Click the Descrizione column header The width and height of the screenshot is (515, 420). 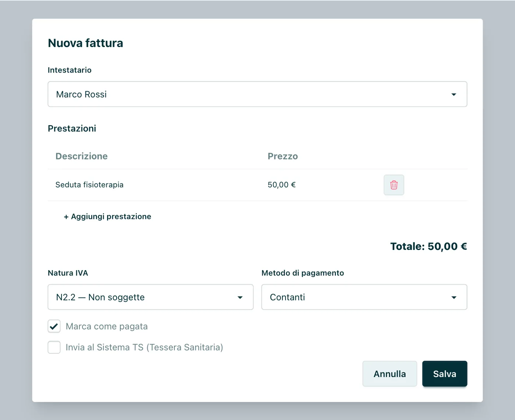coord(82,156)
